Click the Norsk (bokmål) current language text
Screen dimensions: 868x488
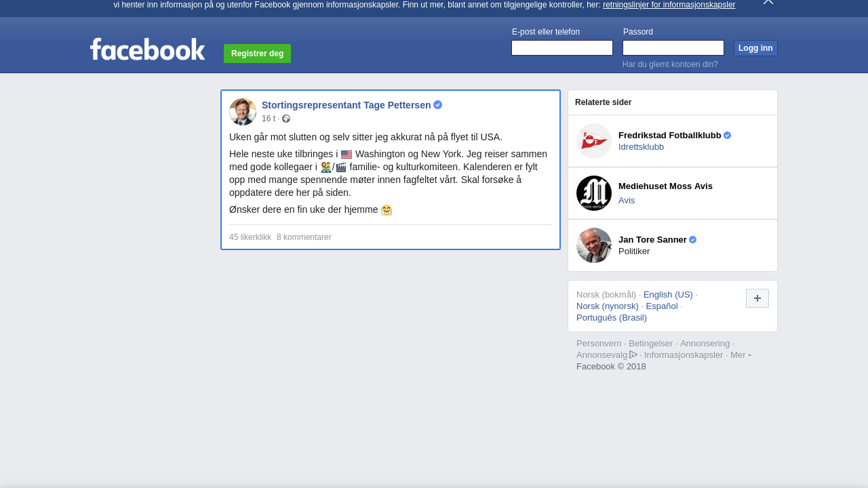606,295
